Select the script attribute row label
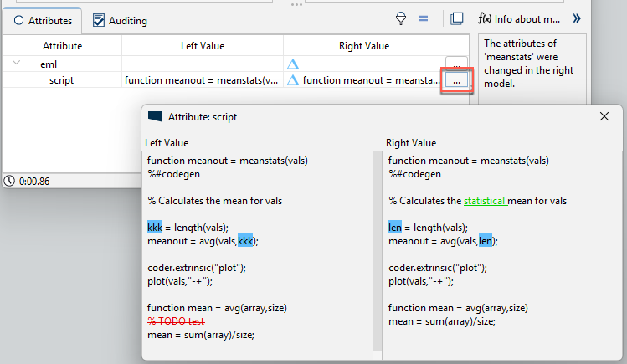 (x=62, y=80)
